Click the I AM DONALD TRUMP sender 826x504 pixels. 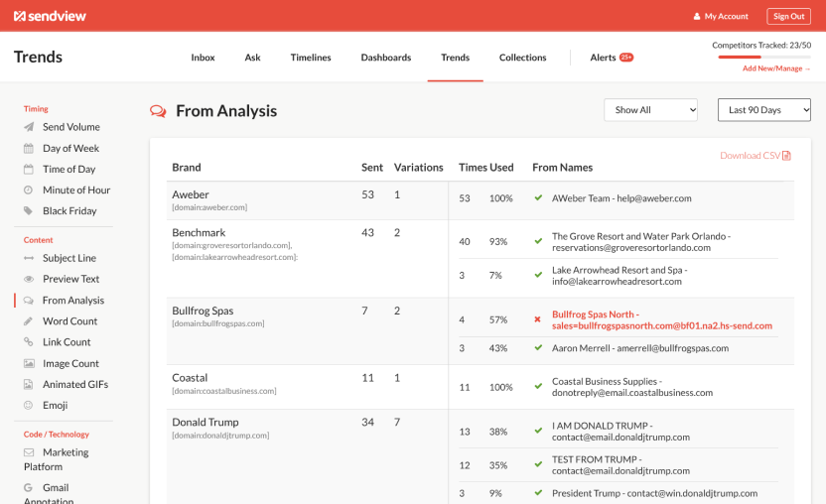tap(620, 432)
